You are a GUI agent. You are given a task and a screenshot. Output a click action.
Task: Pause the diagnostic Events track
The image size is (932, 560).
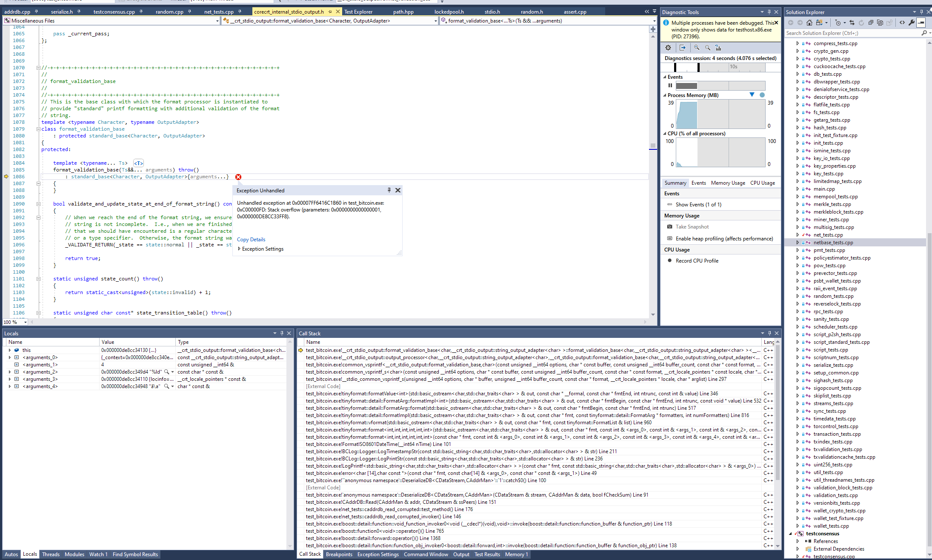(670, 86)
